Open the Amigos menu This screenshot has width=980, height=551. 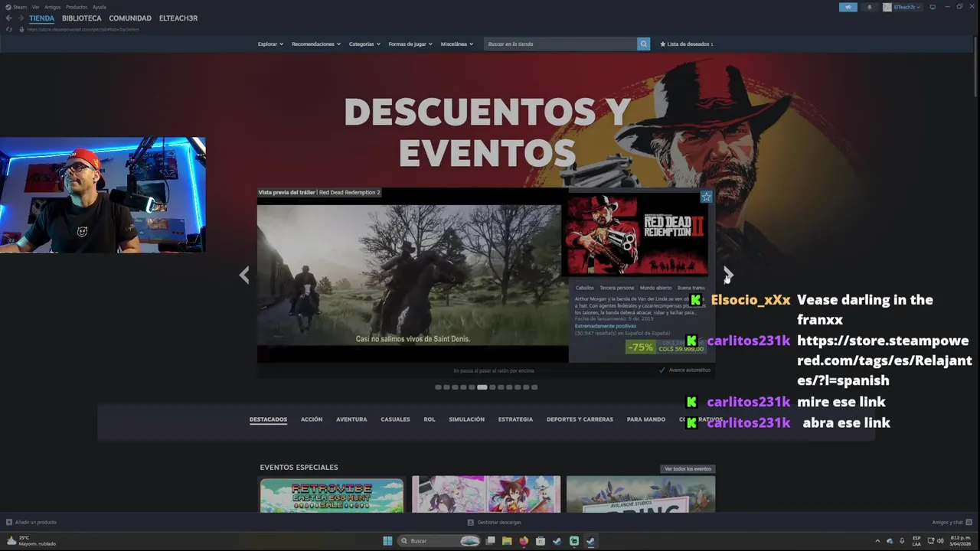tap(52, 7)
